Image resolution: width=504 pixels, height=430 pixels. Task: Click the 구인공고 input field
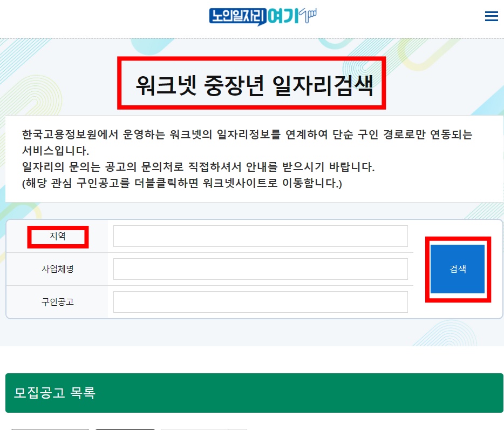coord(260,302)
